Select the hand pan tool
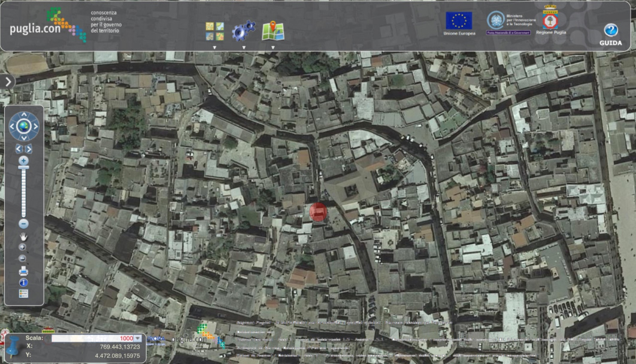 coord(23,236)
